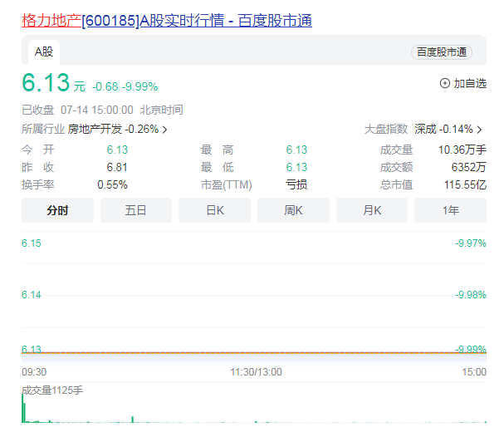This screenshot has width=504, height=432.
Task: Click the tall green volume bar at open
Action: [x=22, y=408]
